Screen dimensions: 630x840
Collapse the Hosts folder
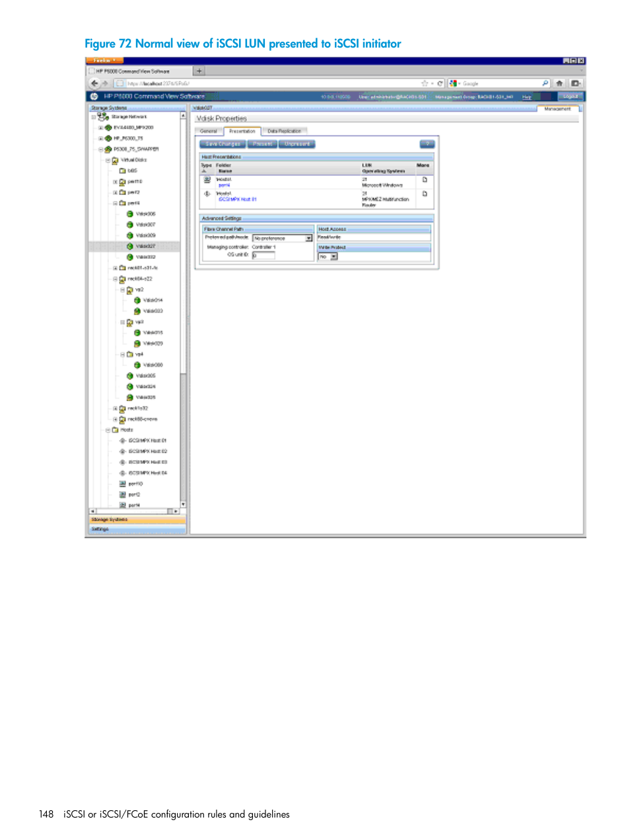tap(108, 430)
